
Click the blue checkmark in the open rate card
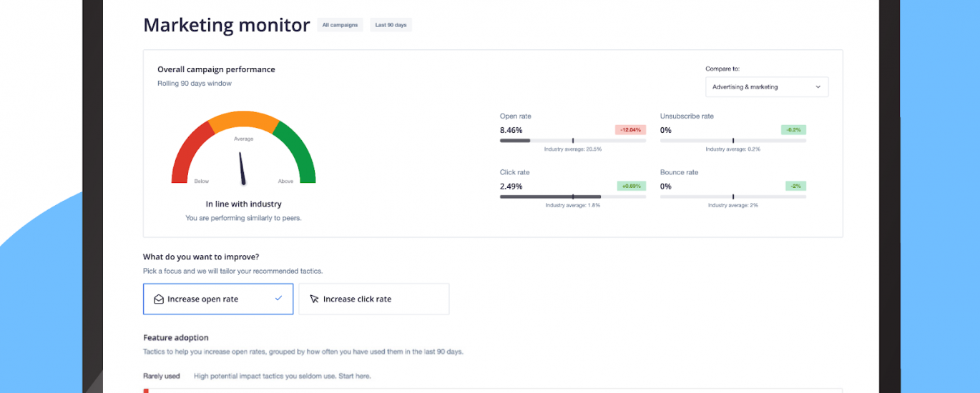[278, 299]
